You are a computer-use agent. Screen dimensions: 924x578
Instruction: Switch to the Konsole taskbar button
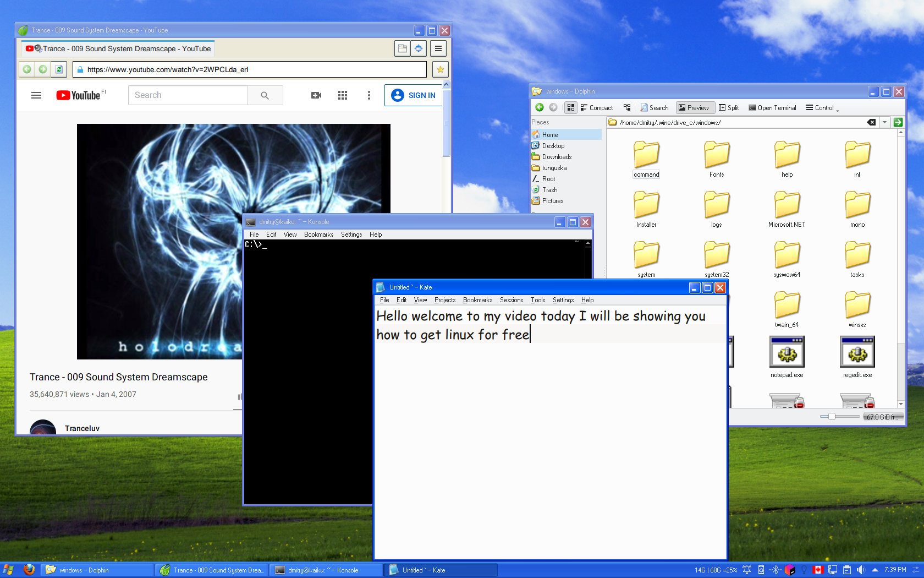coord(326,570)
